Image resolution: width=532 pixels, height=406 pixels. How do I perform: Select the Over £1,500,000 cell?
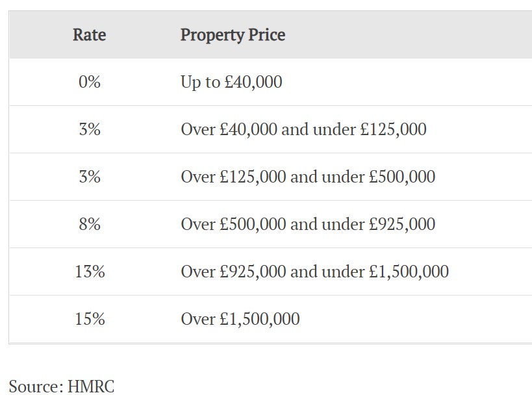pyautogui.click(x=351, y=319)
